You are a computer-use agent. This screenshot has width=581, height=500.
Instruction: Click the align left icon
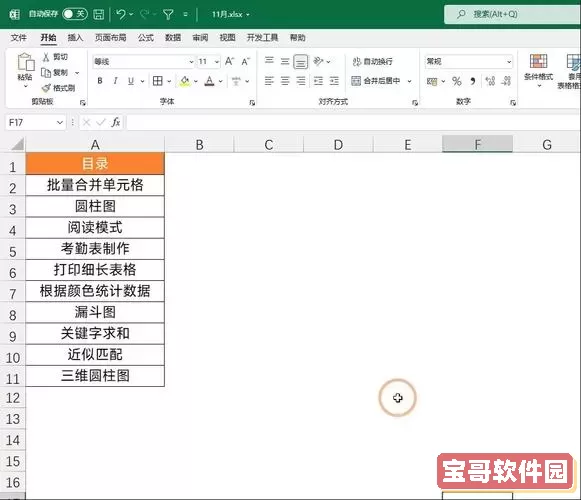[269, 81]
